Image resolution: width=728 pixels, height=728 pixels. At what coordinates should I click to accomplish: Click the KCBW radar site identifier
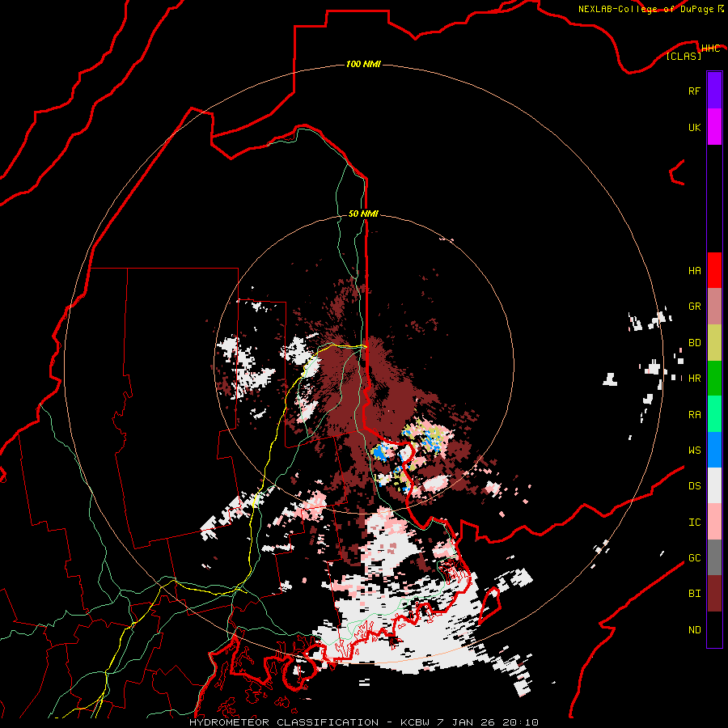[416, 722]
